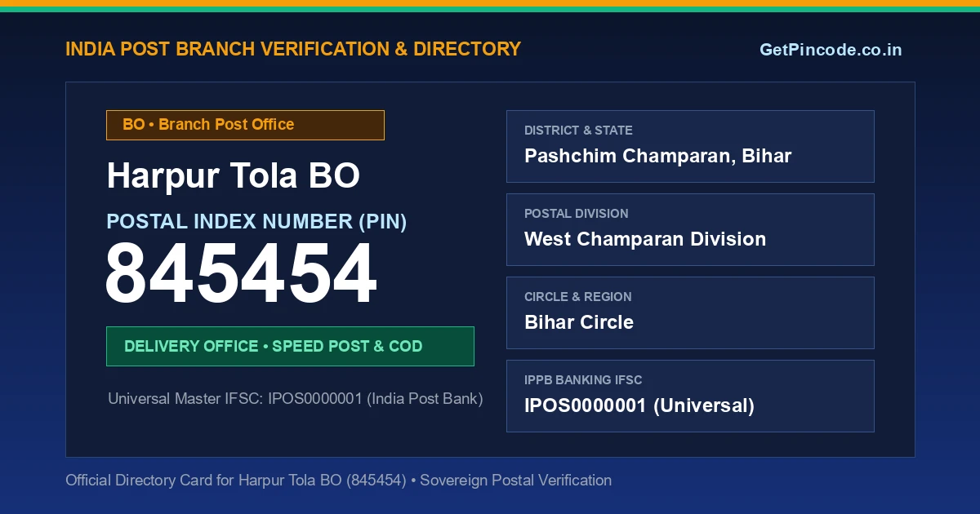This screenshot has width=980, height=514.
Task: Click the Harpur Tola BO heading
Action: [x=233, y=176]
